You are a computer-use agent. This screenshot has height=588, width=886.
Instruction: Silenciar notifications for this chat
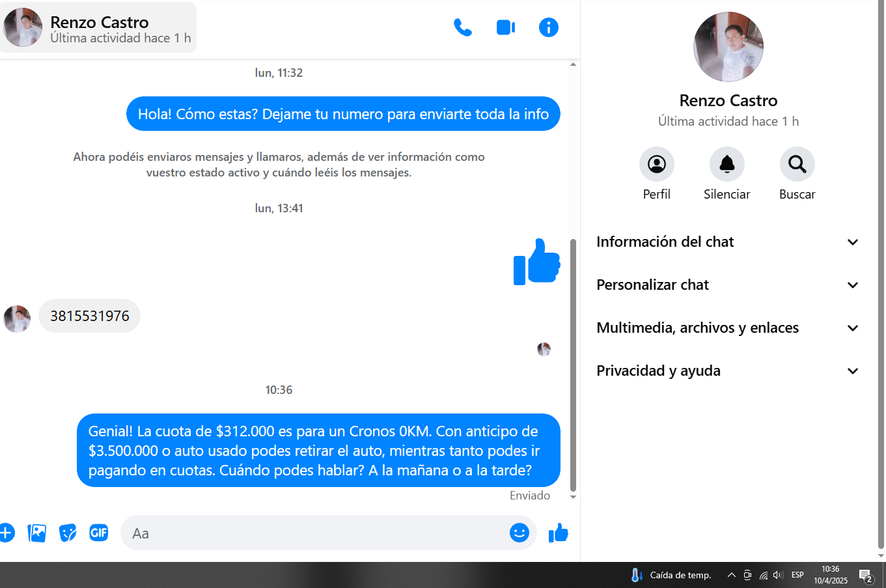(x=727, y=164)
